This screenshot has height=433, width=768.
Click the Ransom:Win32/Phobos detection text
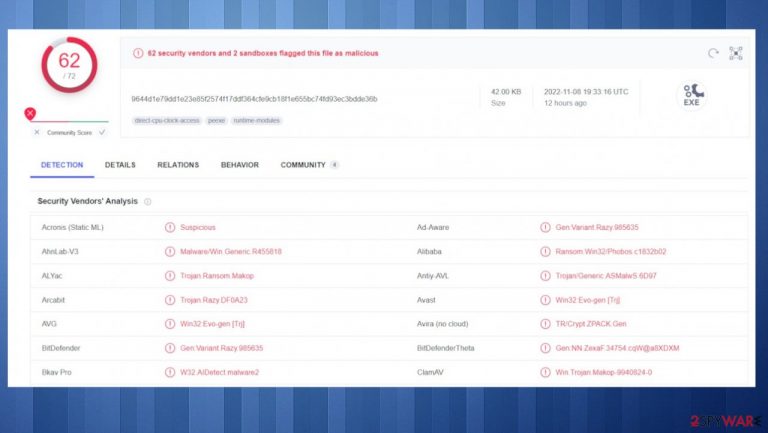(x=611, y=251)
